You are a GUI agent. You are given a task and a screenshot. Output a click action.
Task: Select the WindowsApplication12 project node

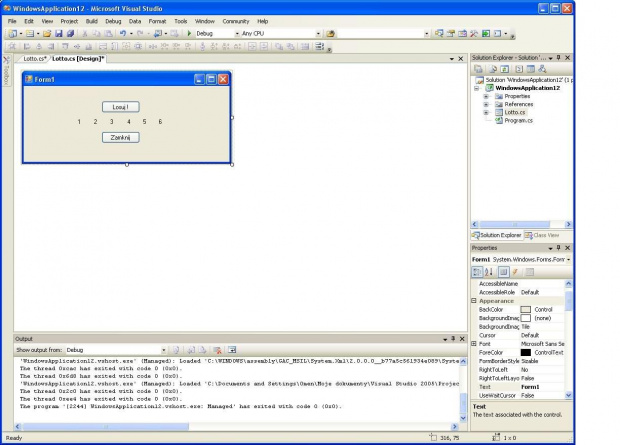click(528, 88)
